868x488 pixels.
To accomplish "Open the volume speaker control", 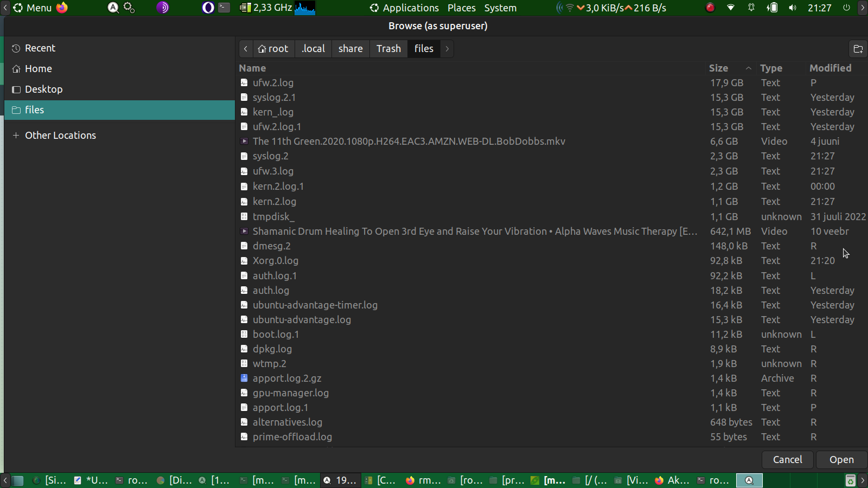I will point(793,8).
